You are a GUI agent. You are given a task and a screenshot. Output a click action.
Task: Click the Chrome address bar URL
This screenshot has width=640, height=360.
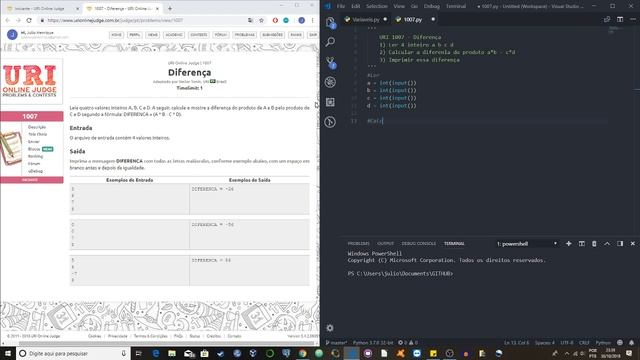click(x=115, y=20)
